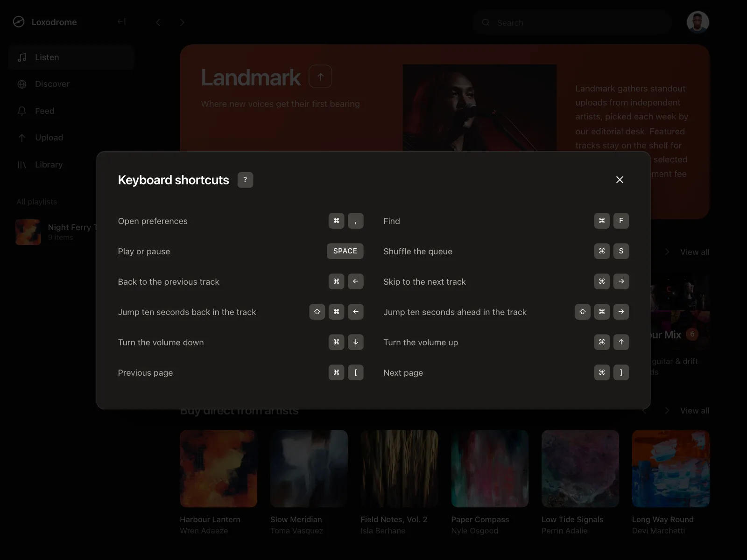Click command key cap in Next page row
This screenshot has height=560, width=747.
pos(602,372)
